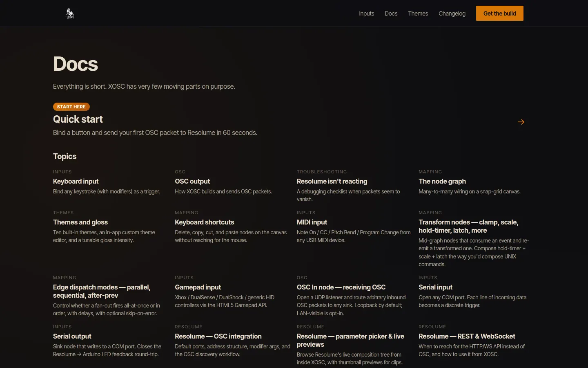This screenshot has height=368, width=588.
Task: Click 'When to reach for the HTTP/WS API' description
Action: 472,350
